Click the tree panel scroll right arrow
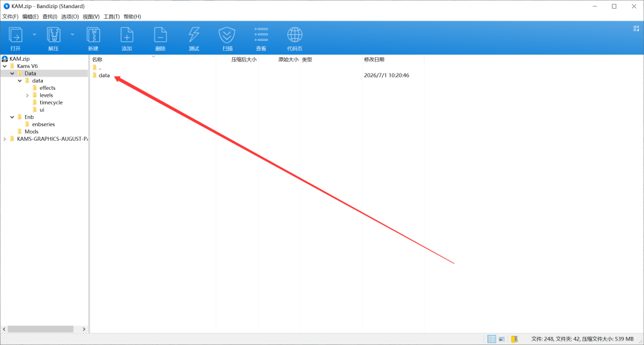This screenshot has height=345, width=644. (x=84, y=329)
